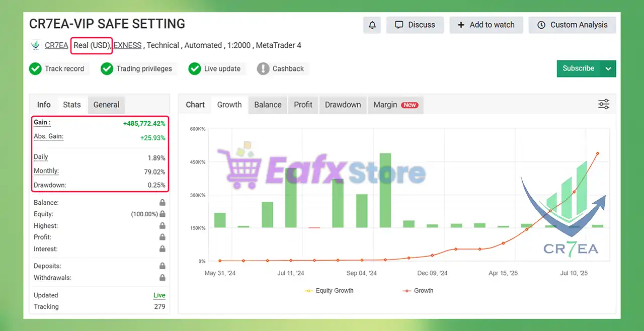Viewport: 644px width, 331px height.
Task: Click the Highest lock icon
Action: (x=163, y=226)
